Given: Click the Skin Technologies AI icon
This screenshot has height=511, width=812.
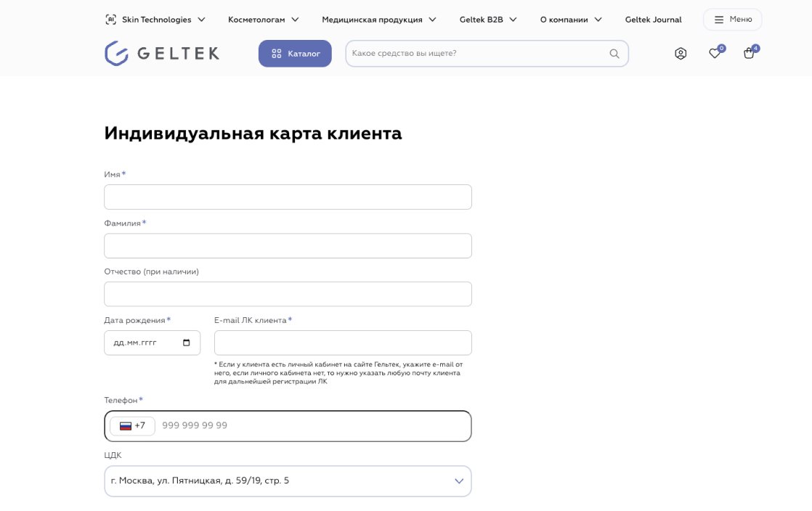Looking at the screenshot, I should tap(111, 20).
